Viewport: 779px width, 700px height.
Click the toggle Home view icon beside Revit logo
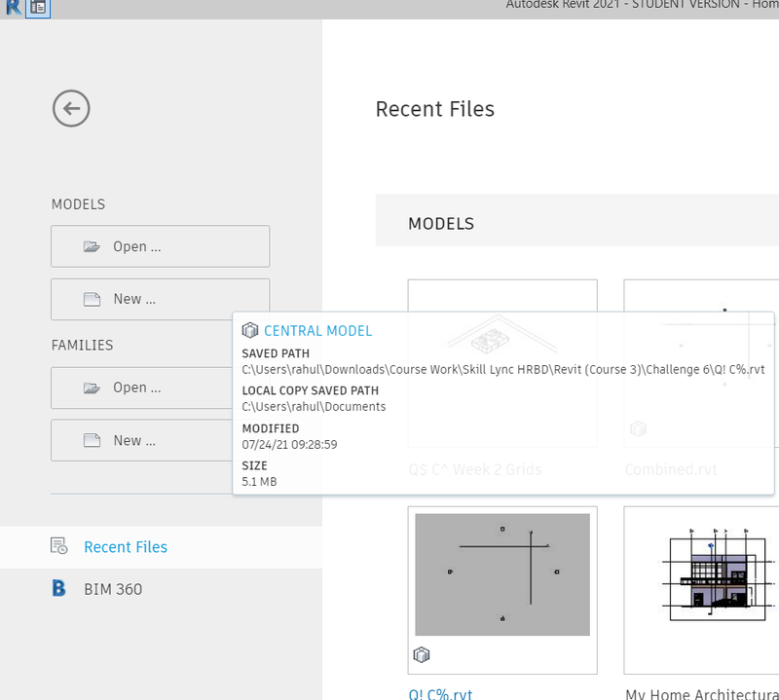(x=37, y=9)
